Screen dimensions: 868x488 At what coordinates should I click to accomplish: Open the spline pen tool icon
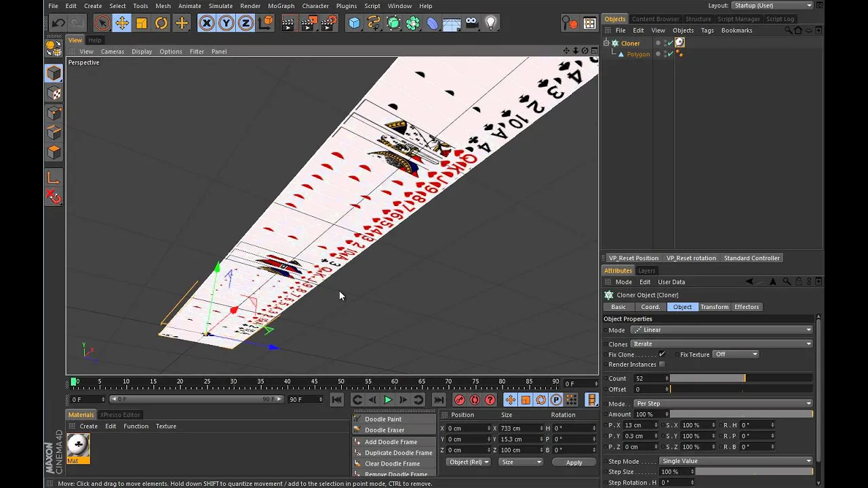pos(374,23)
